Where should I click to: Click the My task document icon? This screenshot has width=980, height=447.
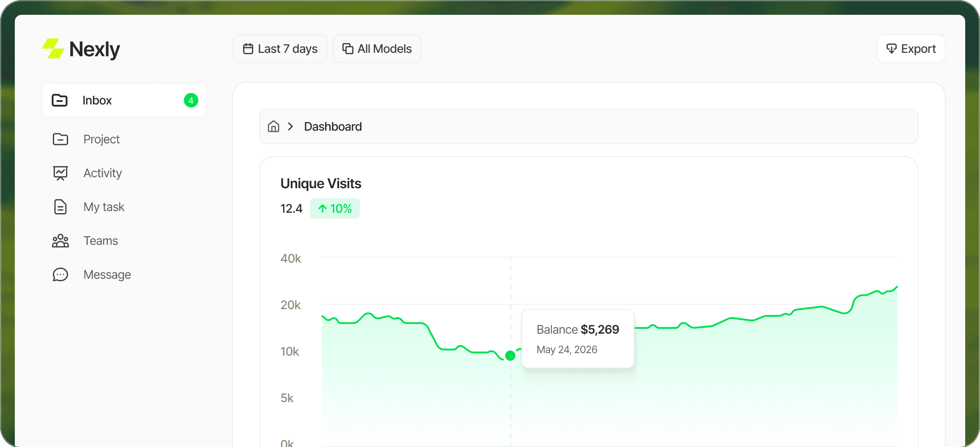pos(60,207)
